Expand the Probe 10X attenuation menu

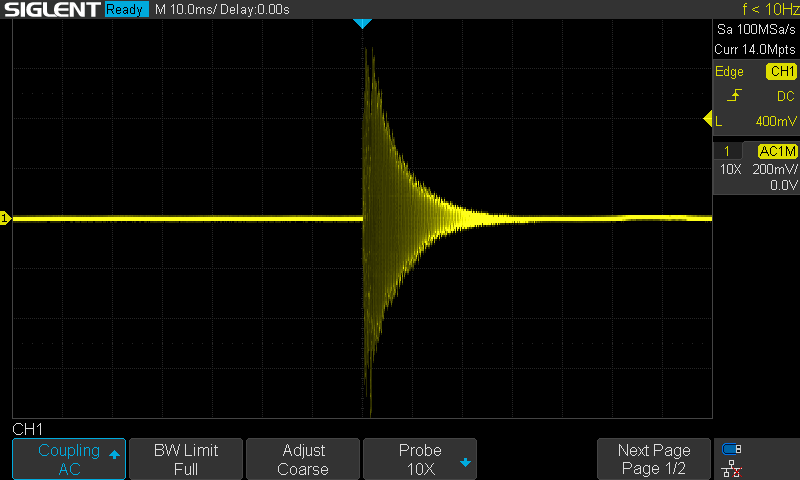[420, 459]
